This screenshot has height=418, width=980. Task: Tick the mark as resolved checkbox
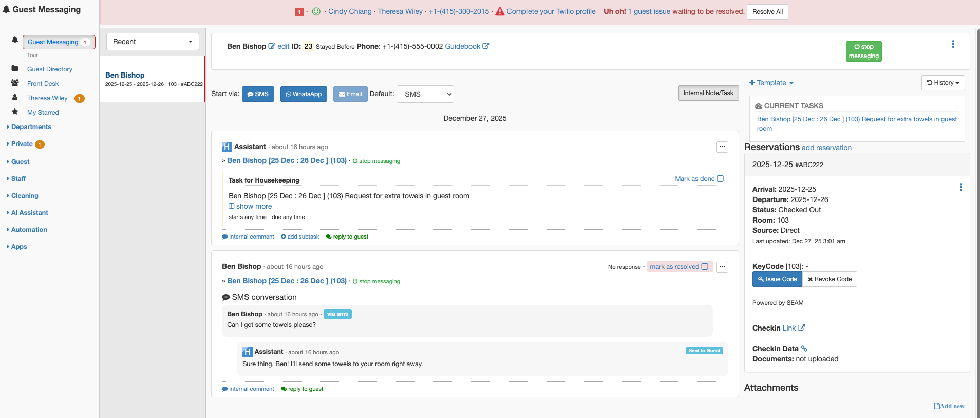coord(705,267)
